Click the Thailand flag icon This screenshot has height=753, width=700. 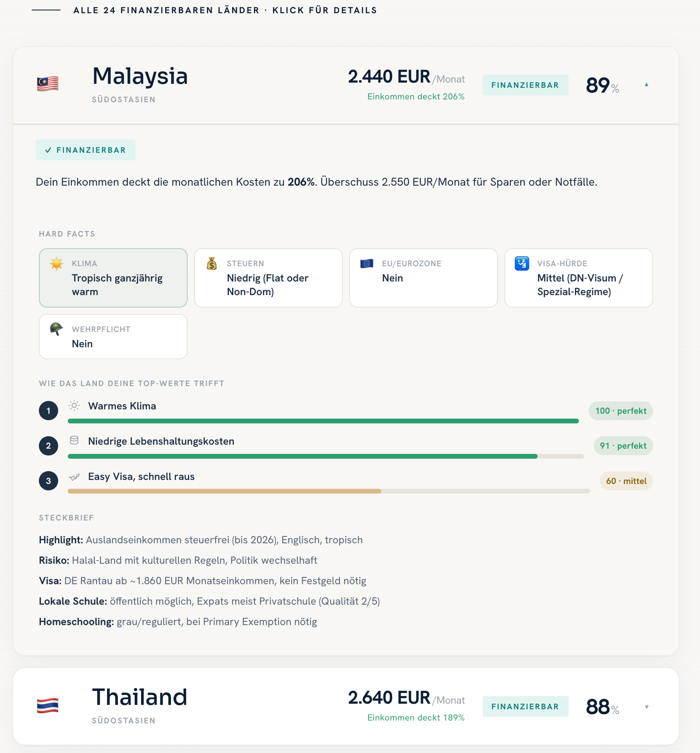(x=48, y=706)
